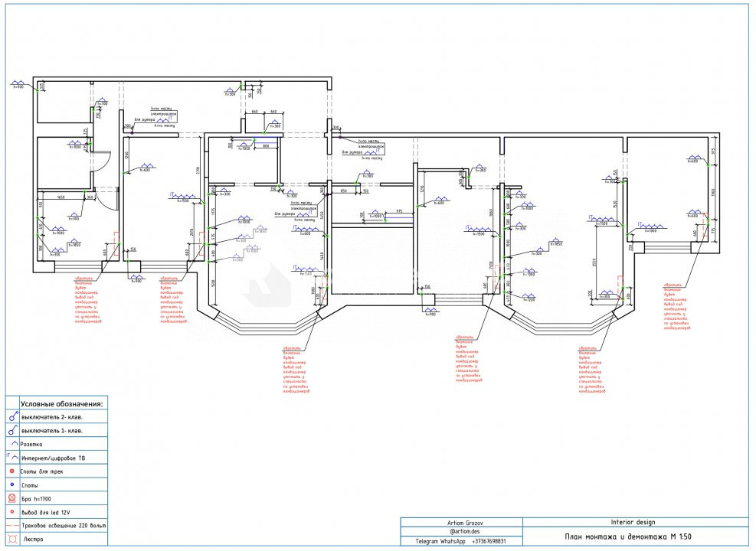Select the Трековое освещение 220 вольт label
The height and width of the screenshot is (551, 756).
64,527
